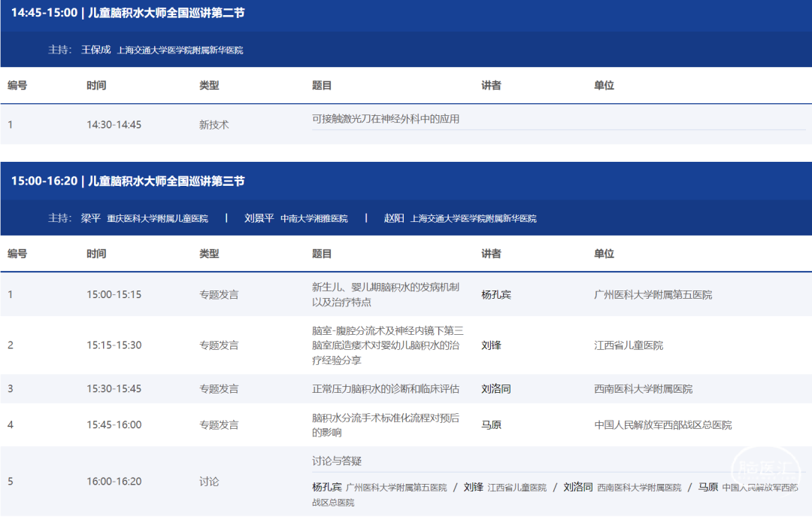Select host 刘景平 from 中南大学湘雅医院
Screen dimensions: 812x517
(x=259, y=218)
